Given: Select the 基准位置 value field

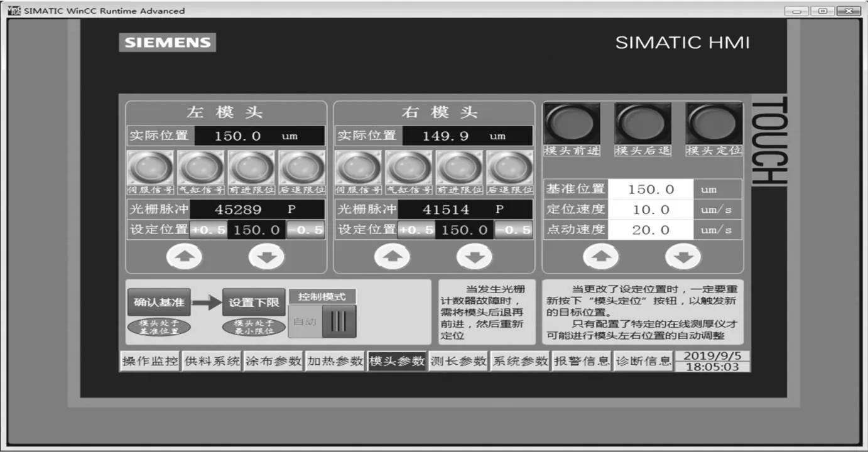Looking at the screenshot, I should pos(650,189).
